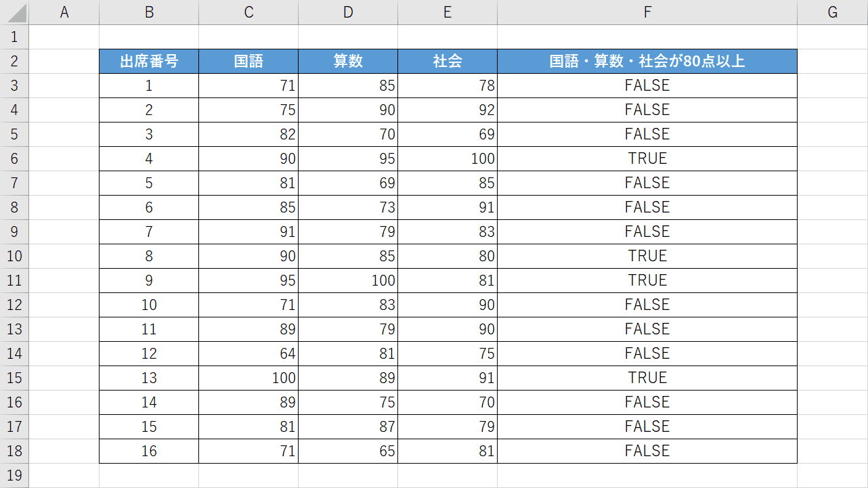Select TRUE result in row 11
868x488 pixels.
647,280
